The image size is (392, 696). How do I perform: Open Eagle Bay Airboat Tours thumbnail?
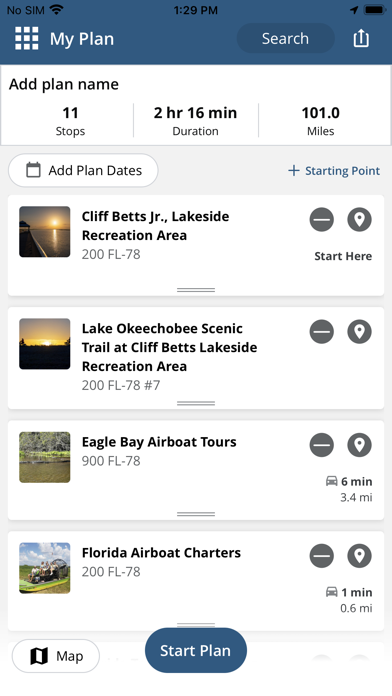44,457
